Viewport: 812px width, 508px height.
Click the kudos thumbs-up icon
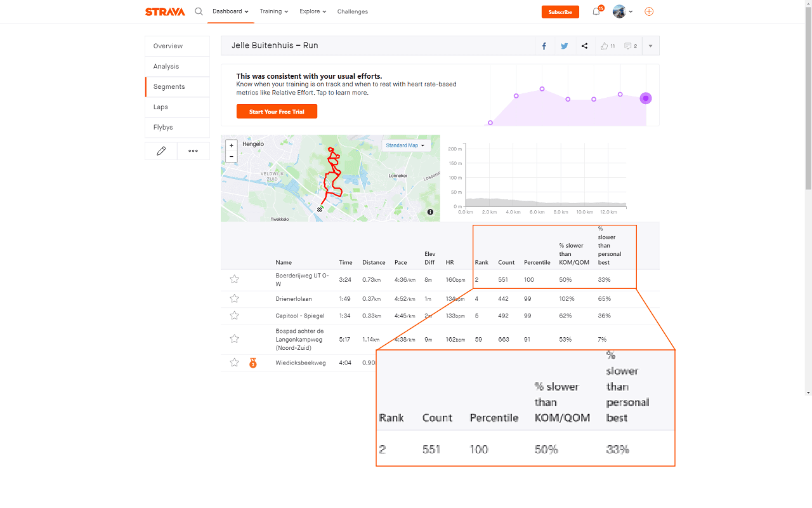[604, 46]
